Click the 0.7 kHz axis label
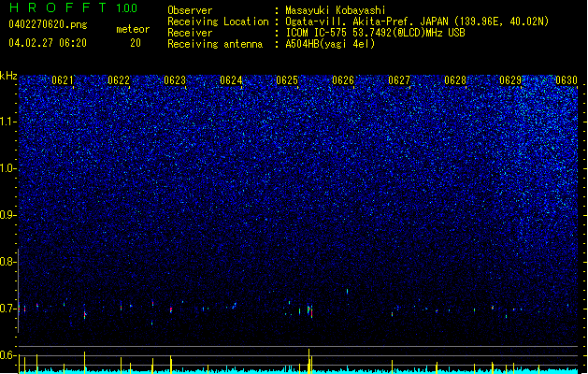The width and height of the screenshot is (588, 374). (x=7, y=309)
